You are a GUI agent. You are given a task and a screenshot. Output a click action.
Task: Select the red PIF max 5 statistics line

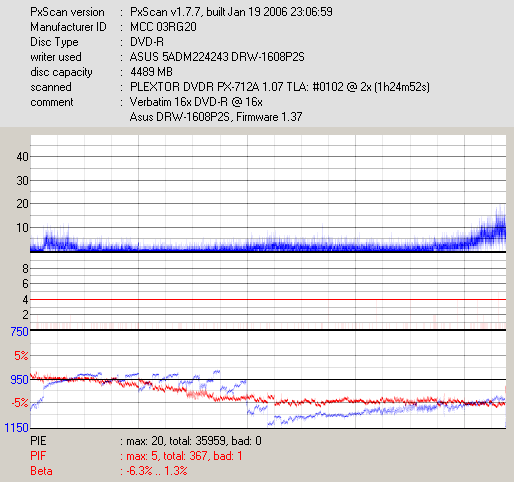click(136, 456)
